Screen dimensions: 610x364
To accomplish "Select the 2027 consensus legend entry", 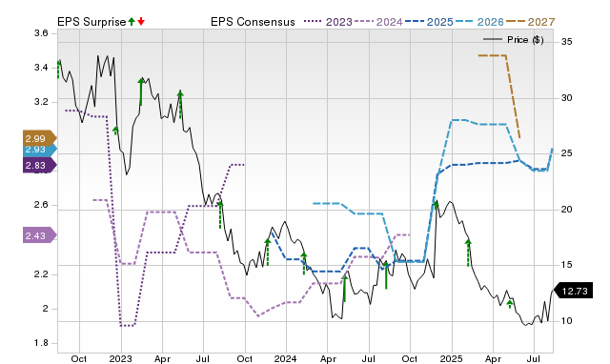I will 530,22.
